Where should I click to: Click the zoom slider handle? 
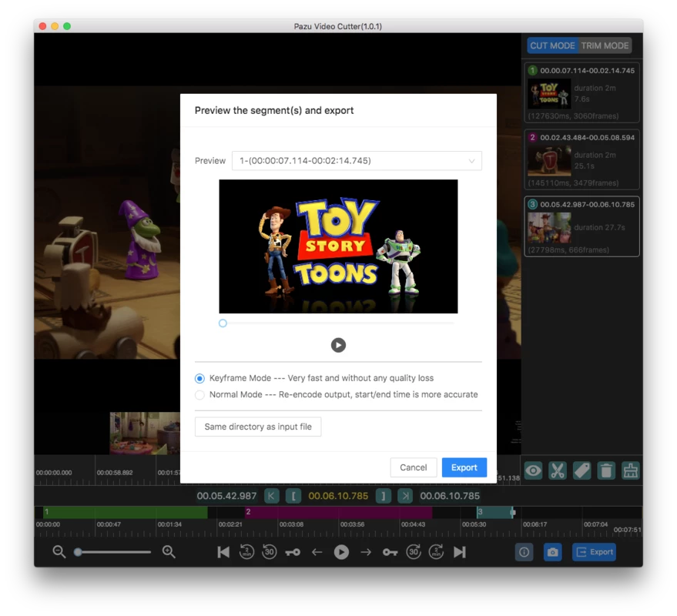tap(78, 552)
